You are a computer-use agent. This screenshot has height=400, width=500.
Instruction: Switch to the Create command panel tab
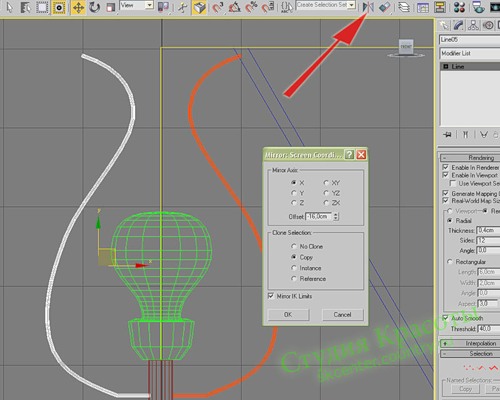pos(444,25)
